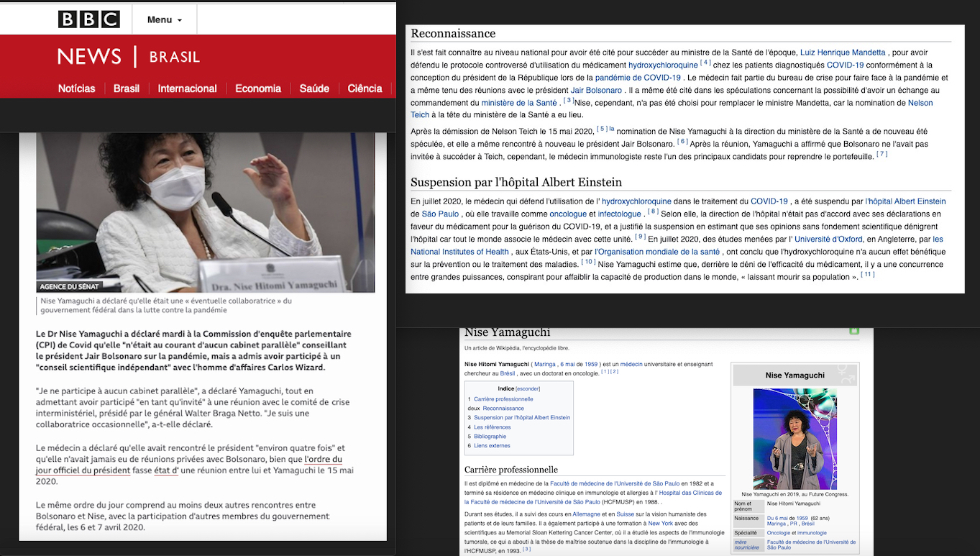980x556 pixels.
Task: Click the Senate hearing photo of Yamaguchi
Action: 206,212
